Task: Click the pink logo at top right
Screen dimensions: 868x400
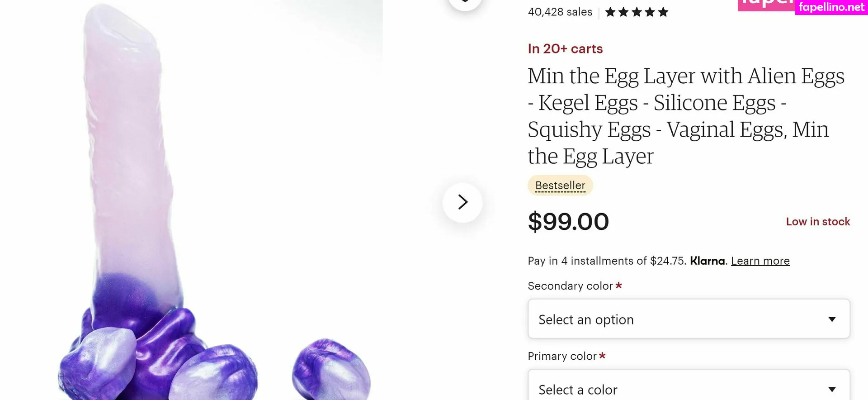Action: pos(766,5)
